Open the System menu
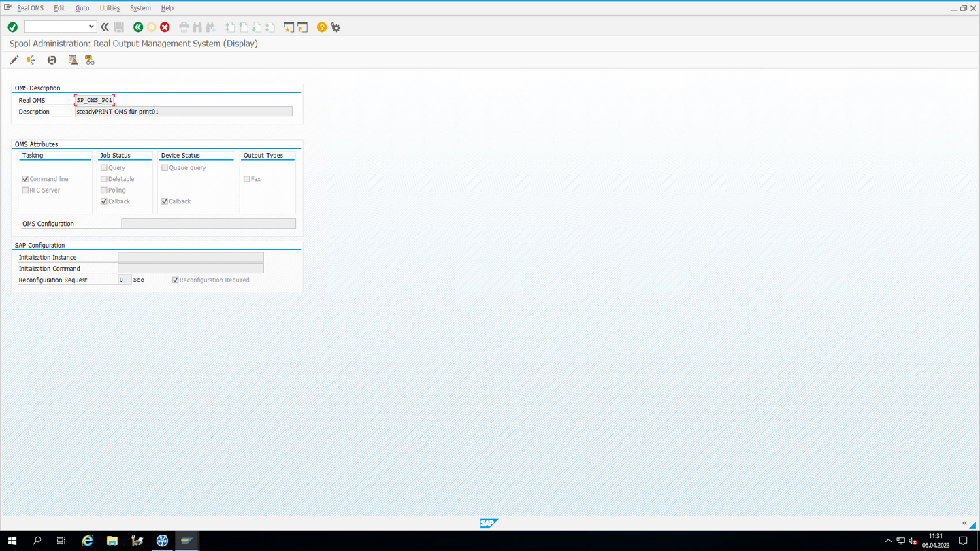The image size is (980, 551). 140,8
